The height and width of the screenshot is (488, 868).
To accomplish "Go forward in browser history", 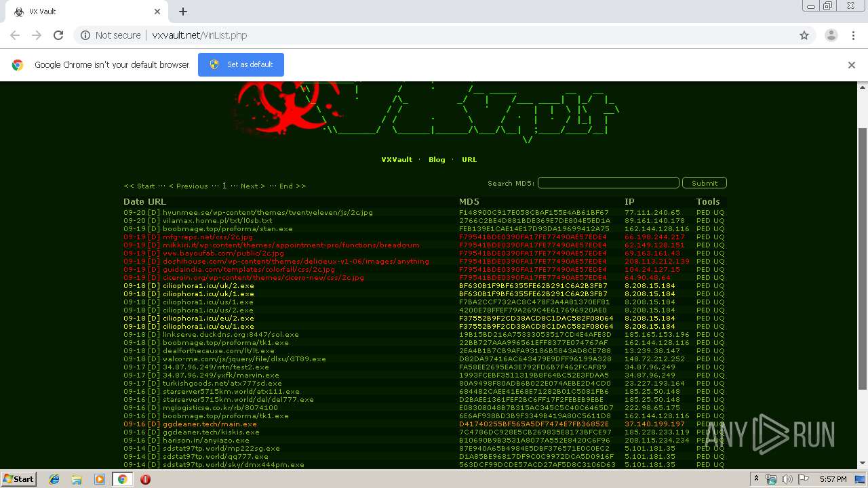I will 37,35.
